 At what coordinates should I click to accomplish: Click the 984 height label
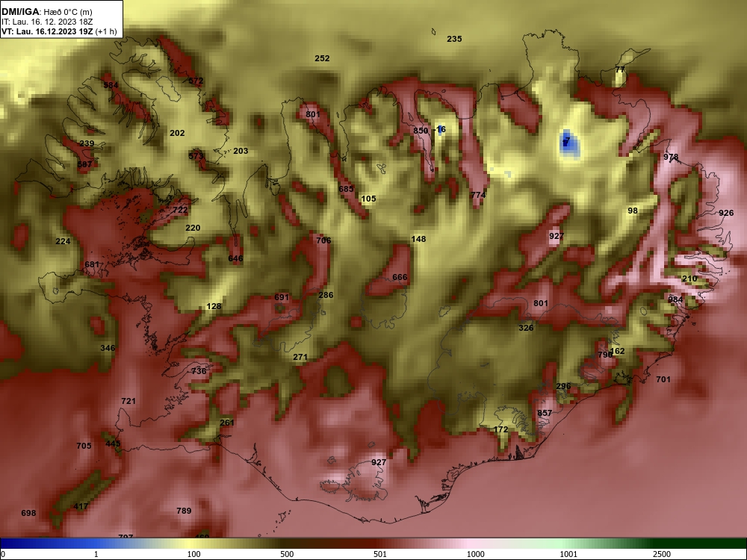tap(675, 300)
